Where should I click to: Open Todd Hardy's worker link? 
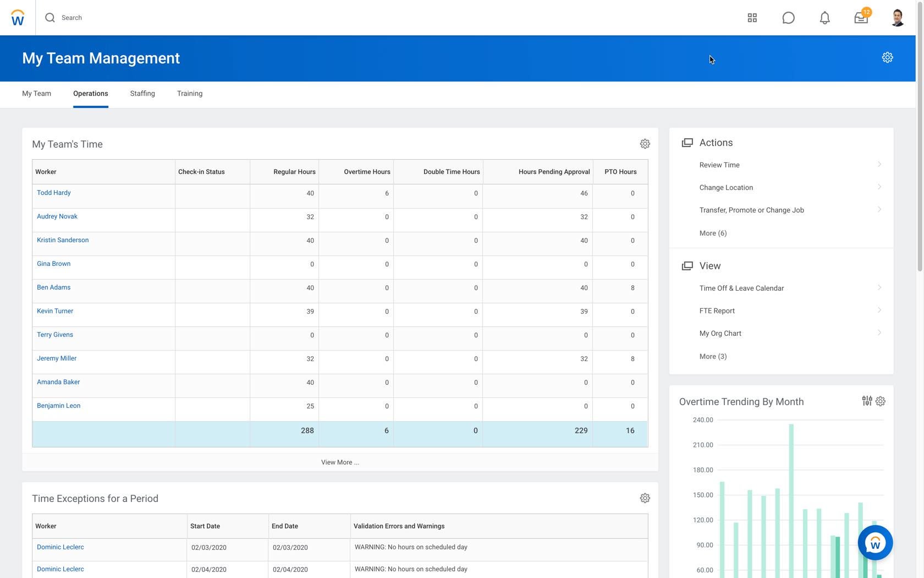(54, 193)
